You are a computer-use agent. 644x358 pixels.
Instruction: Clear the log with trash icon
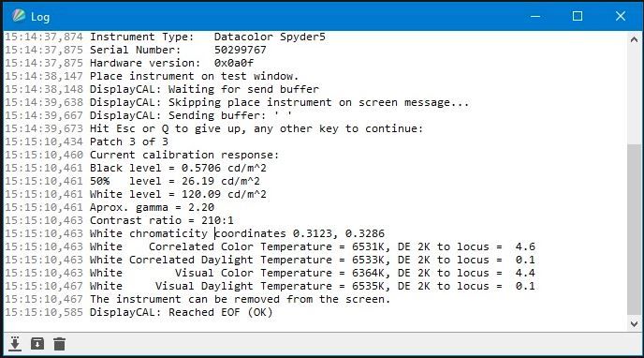[x=60, y=344]
